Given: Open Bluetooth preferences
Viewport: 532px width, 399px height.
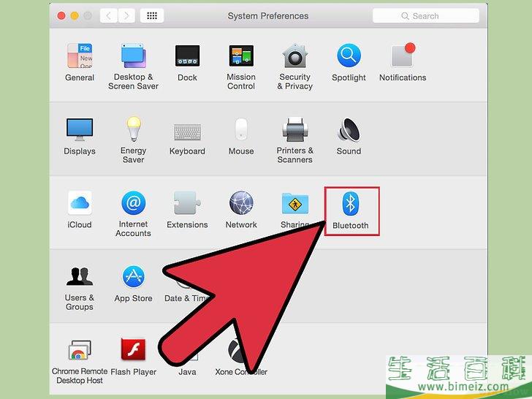Looking at the screenshot, I should 351,211.
